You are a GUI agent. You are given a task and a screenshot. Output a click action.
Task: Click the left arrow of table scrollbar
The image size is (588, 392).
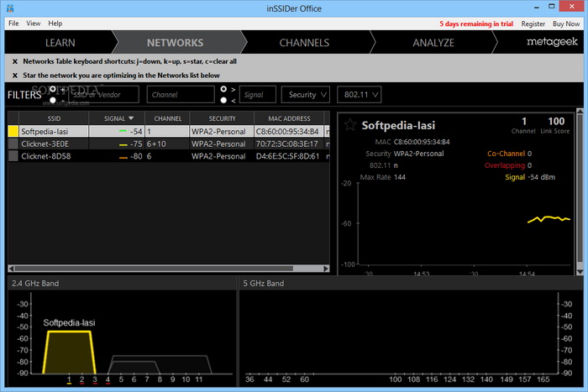11,269
